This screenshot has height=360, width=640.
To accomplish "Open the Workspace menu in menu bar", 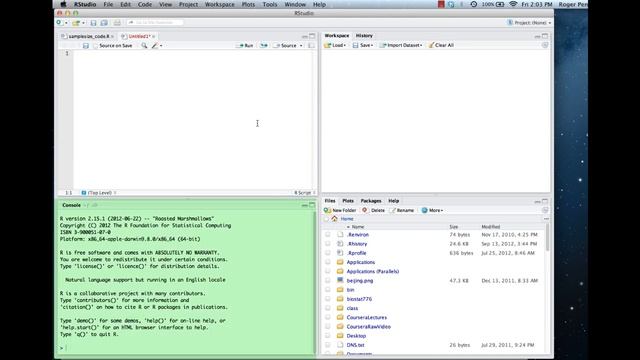I will 220,4.
